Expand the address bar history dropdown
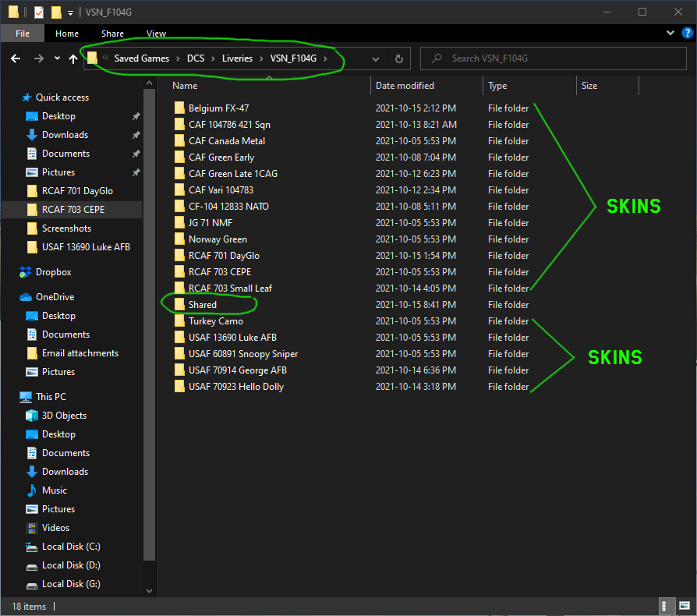The width and height of the screenshot is (697, 616). tap(376, 58)
